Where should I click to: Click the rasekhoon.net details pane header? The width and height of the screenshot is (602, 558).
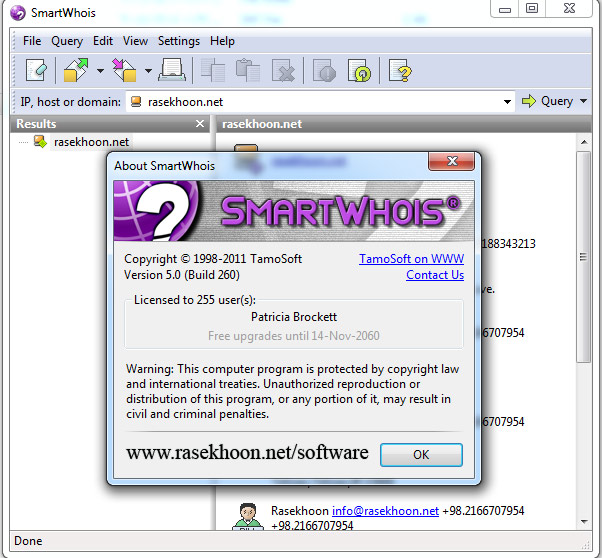(x=404, y=124)
